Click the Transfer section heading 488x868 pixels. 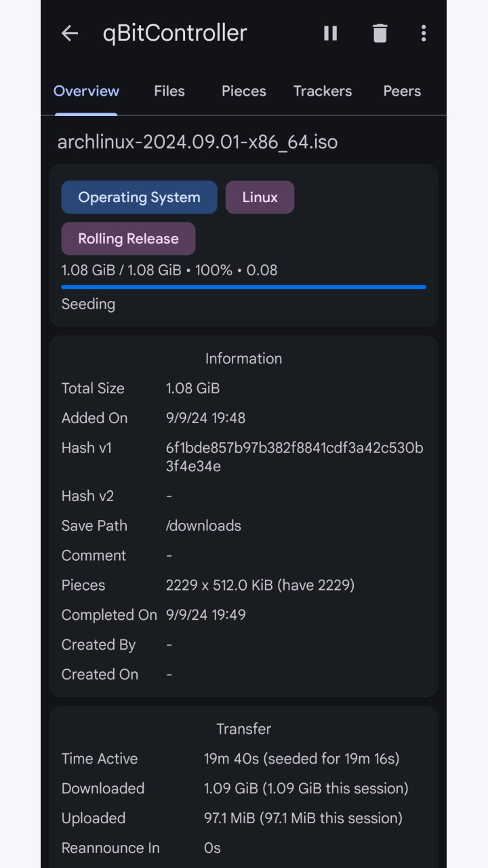click(x=243, y=729)
